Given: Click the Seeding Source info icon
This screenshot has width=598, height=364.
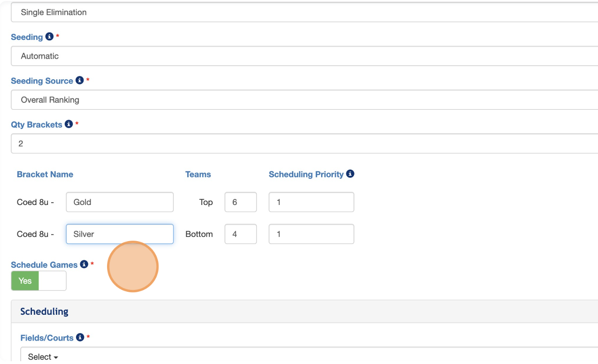Looking at the screenshot, I should [80, 81].
